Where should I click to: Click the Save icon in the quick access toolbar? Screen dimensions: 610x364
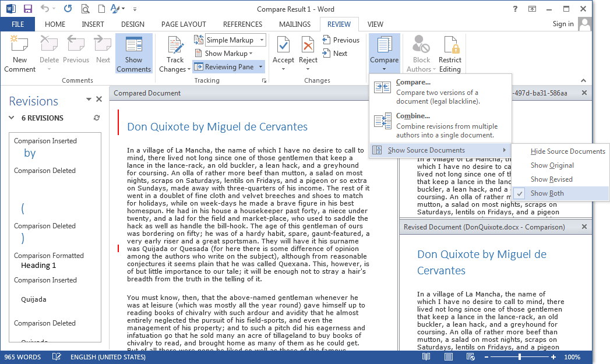point(27,9)
